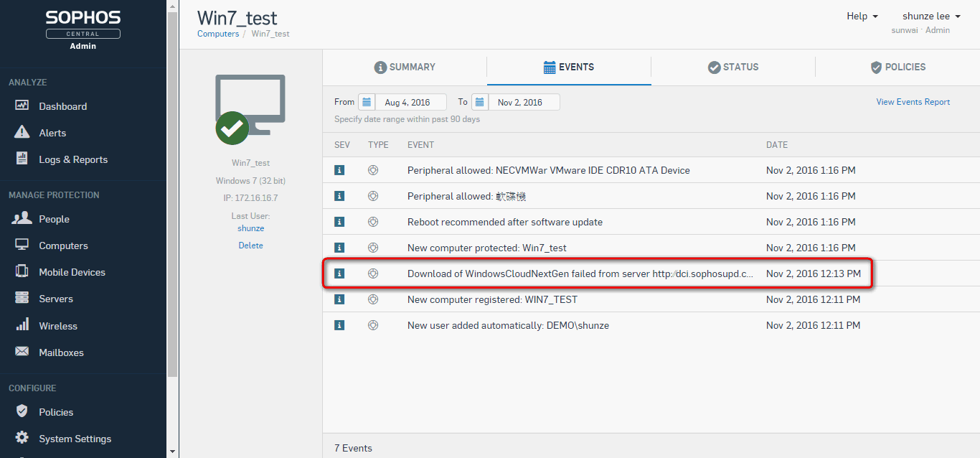Open the To date calendar picker icon
This screenshot has width=980, height=458.
click(x=480, y=102)
